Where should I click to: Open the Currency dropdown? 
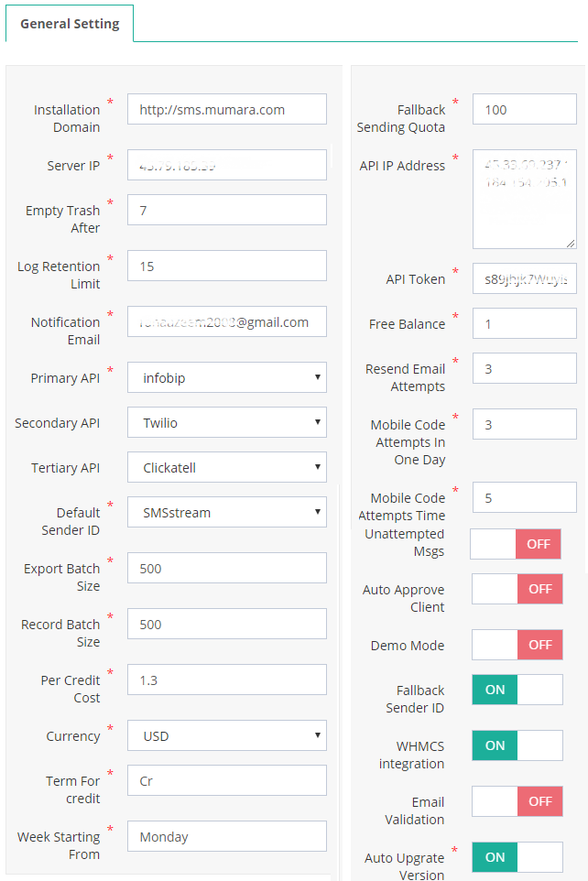click(x=226, y=736)
